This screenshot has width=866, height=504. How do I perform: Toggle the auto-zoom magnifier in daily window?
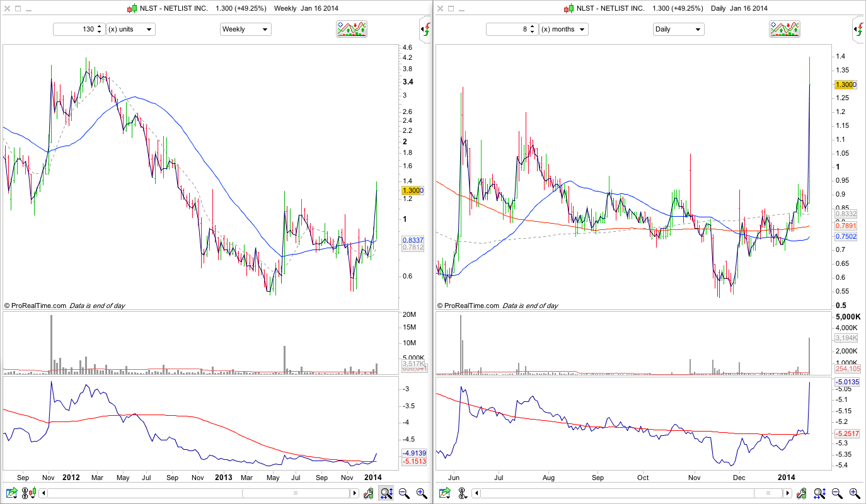tap(819, 493)
